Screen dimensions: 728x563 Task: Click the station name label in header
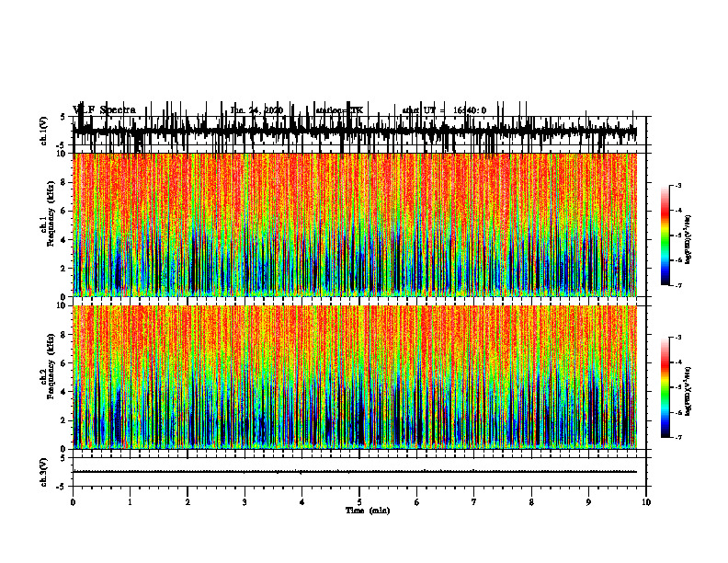click(339, 110)
